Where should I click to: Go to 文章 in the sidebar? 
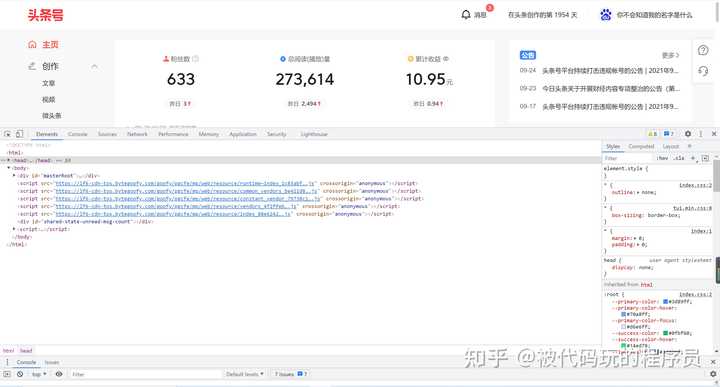pos(49,83)
